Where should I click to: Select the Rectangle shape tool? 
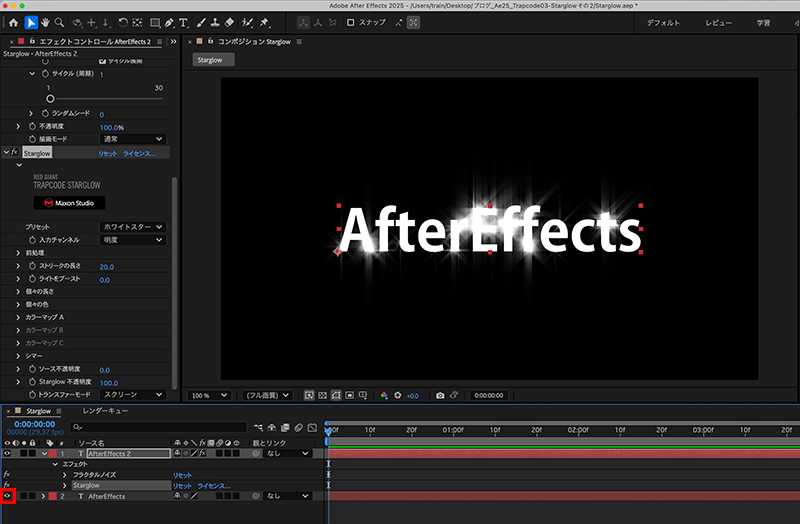[x=155, y=22]
